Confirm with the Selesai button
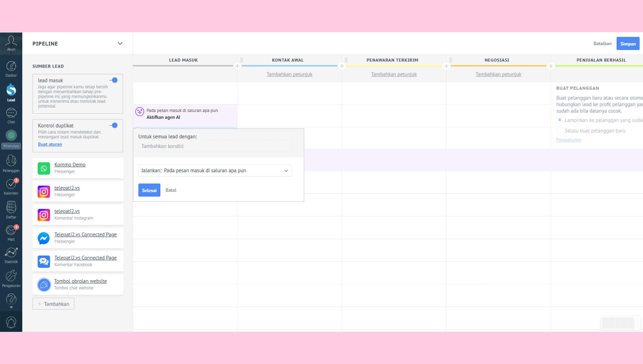 coord(149,190)
